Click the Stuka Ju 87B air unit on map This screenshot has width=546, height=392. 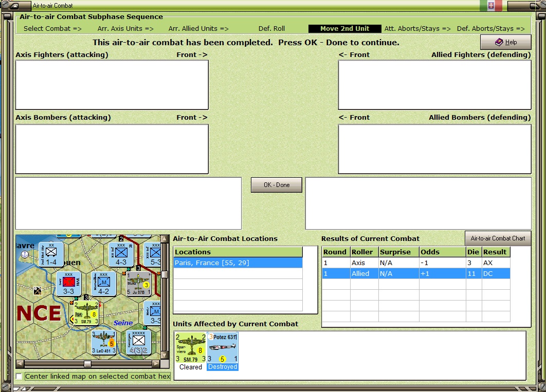(139, 284)
